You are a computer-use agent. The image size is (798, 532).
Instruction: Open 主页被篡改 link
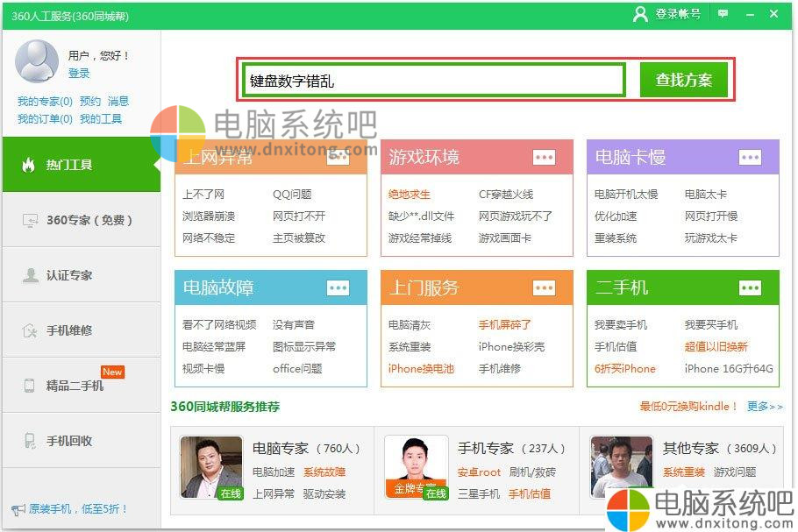click(x=299, y=238)
